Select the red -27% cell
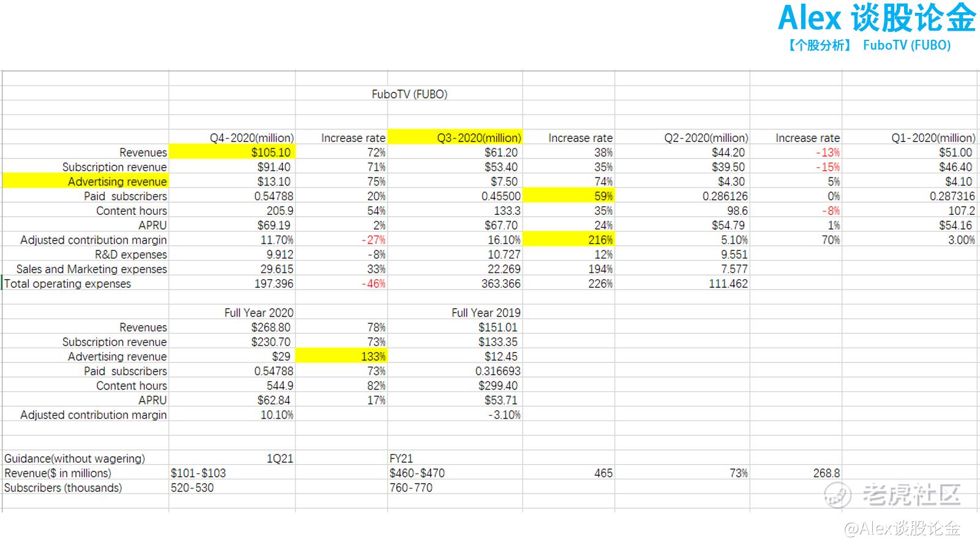The height and width of the screenshot is (551, 980). click(342, 240)
